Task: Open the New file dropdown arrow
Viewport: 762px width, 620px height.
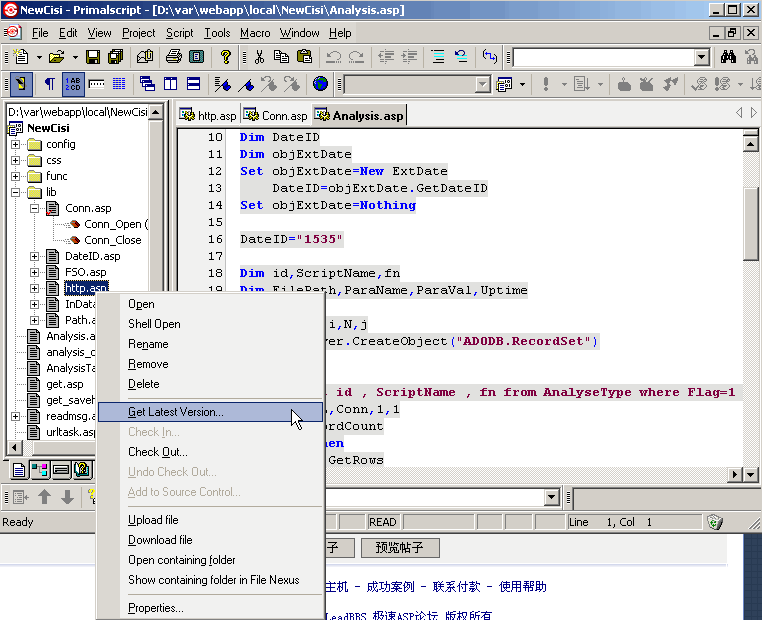Action: (x=39, y=57)
